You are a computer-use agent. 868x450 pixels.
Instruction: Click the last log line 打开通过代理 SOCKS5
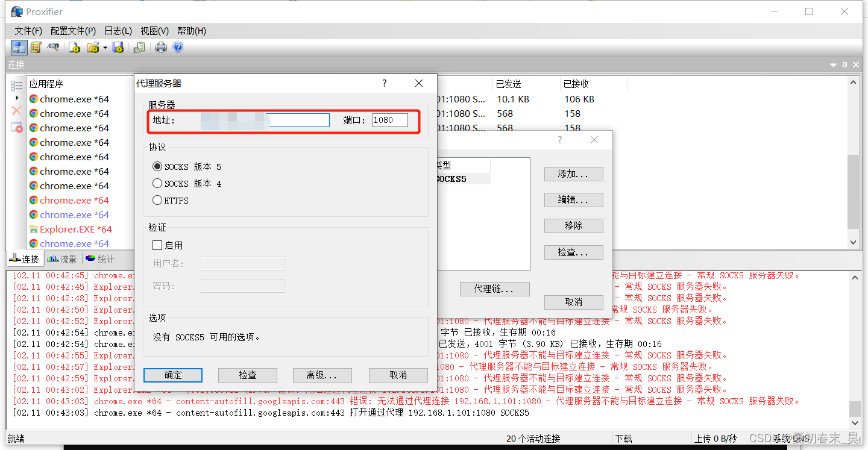[271, 413]
